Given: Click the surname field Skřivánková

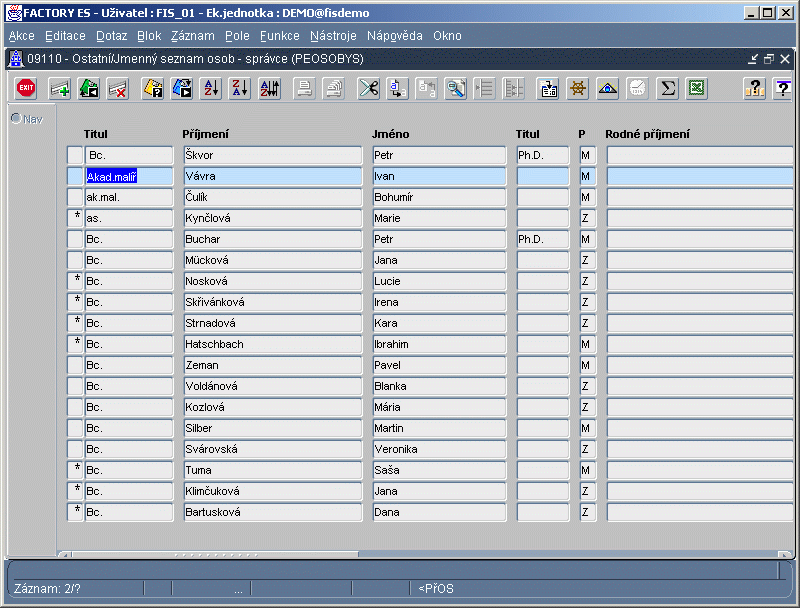Looking at the screenshot, I should [273, 302].
